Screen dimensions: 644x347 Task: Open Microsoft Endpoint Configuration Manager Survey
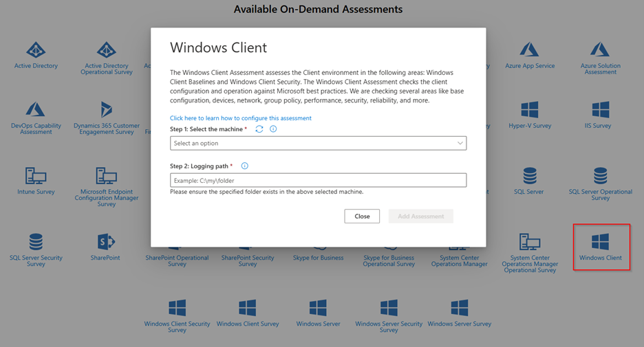[x=107, y=175]
